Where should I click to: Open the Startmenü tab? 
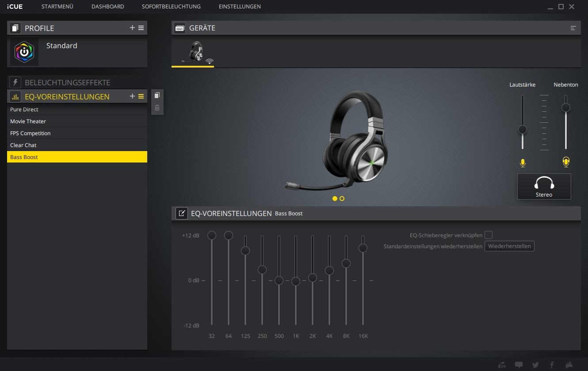pyautogui.click(x=57, y=7)
